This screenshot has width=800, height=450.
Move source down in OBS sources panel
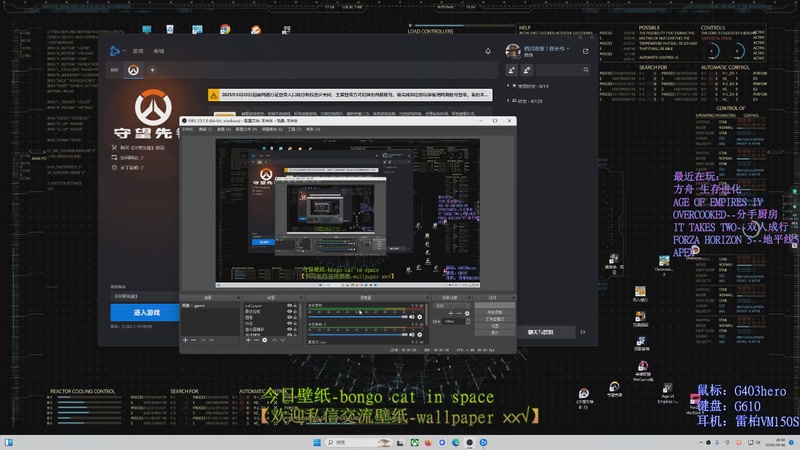[x=283, y=340]
